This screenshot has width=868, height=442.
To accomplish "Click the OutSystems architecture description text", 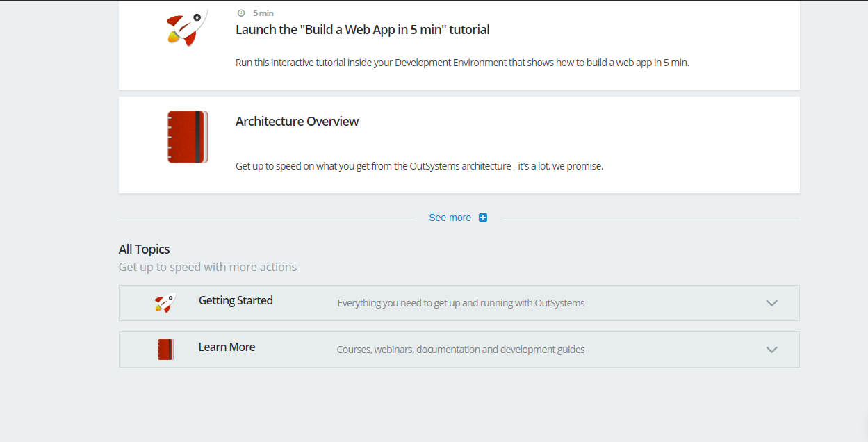I will point(419,167).
